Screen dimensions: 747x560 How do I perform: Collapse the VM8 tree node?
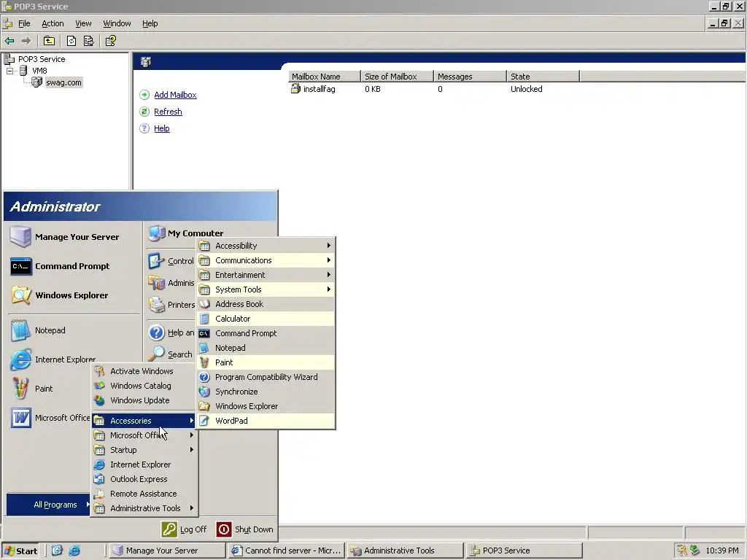point(9,71)
